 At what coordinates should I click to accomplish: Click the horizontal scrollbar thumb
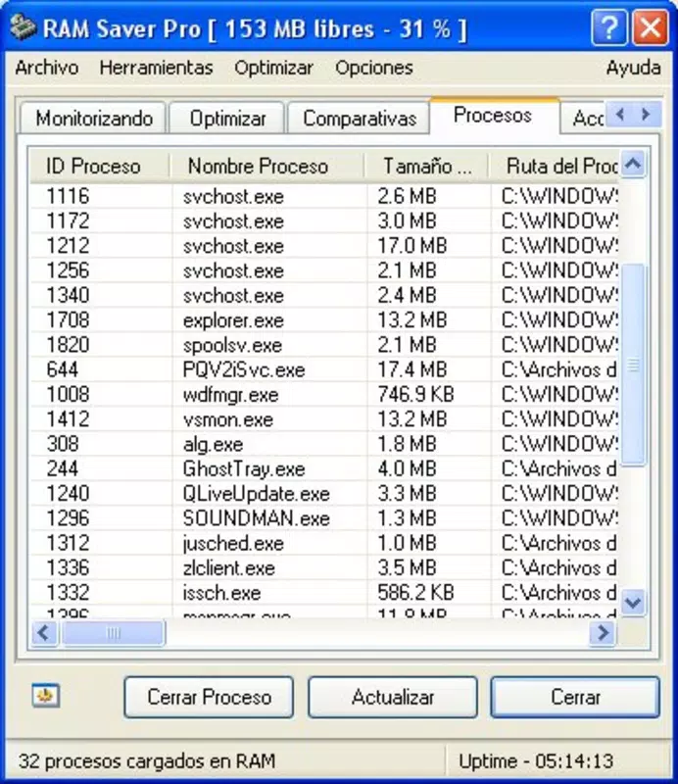click(x=113, y=633)
